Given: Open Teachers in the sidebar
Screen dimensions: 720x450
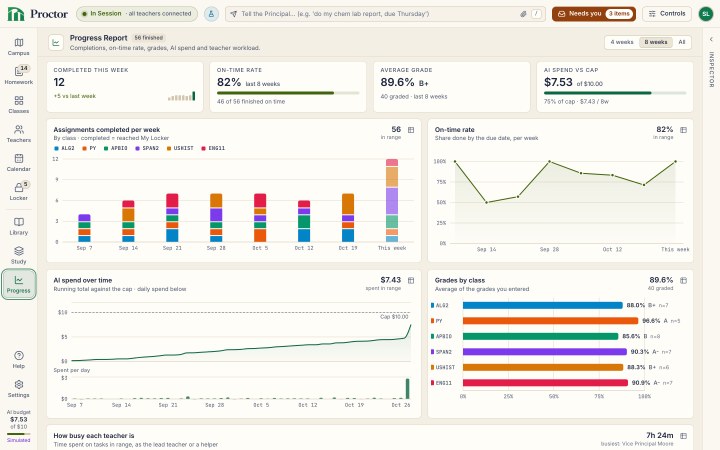Looking at the screenshot, I should (18, 134).
